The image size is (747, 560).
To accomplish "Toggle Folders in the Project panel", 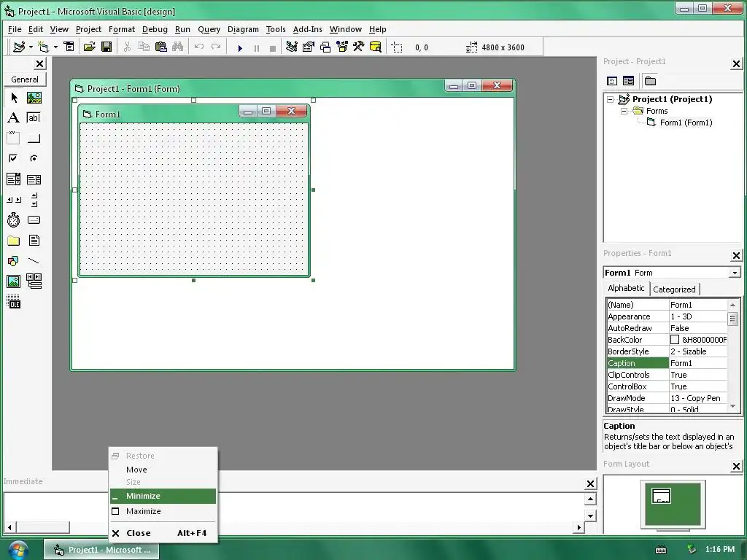I will coord(650,81).
